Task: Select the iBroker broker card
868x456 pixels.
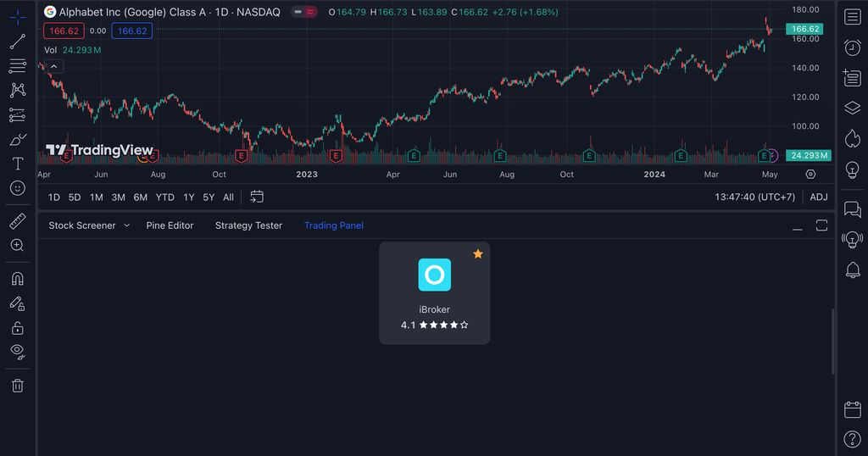Action: pos(434,293)
